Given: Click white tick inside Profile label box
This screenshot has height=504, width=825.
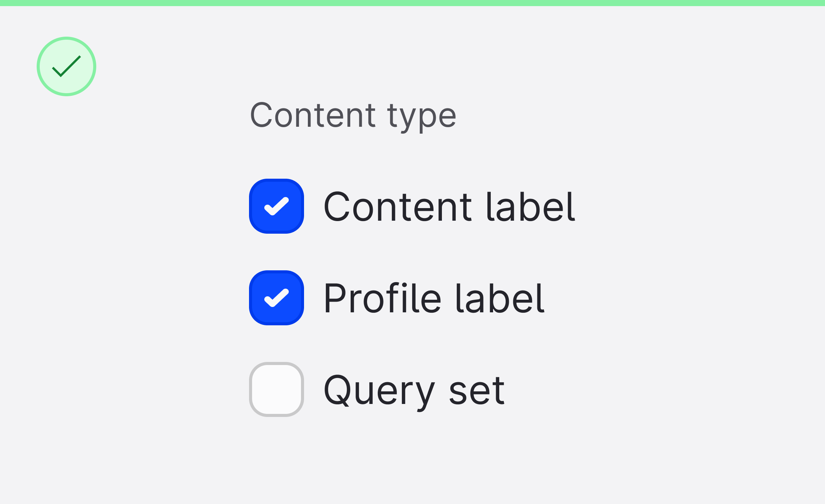Looking at the screenshot, I should click(277, 298).
